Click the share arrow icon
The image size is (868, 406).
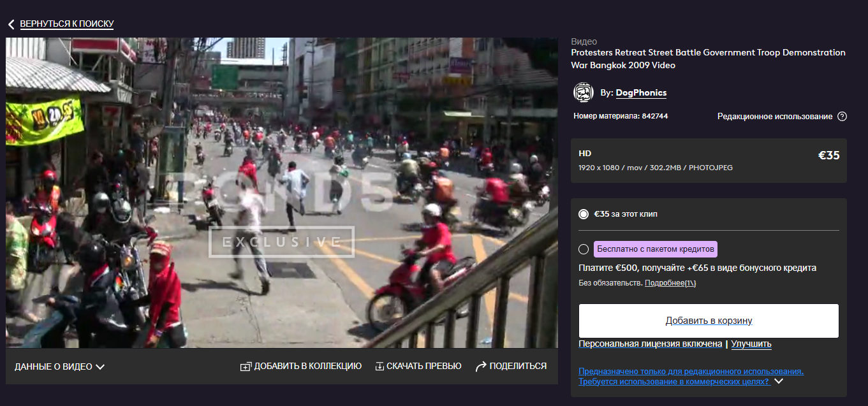(481, 366)
